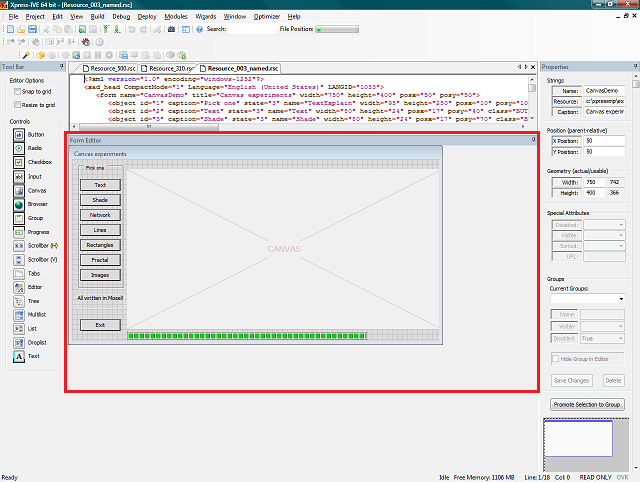Select the Droplist control icon
Viewport: 640px width, 482px height.
19,342
